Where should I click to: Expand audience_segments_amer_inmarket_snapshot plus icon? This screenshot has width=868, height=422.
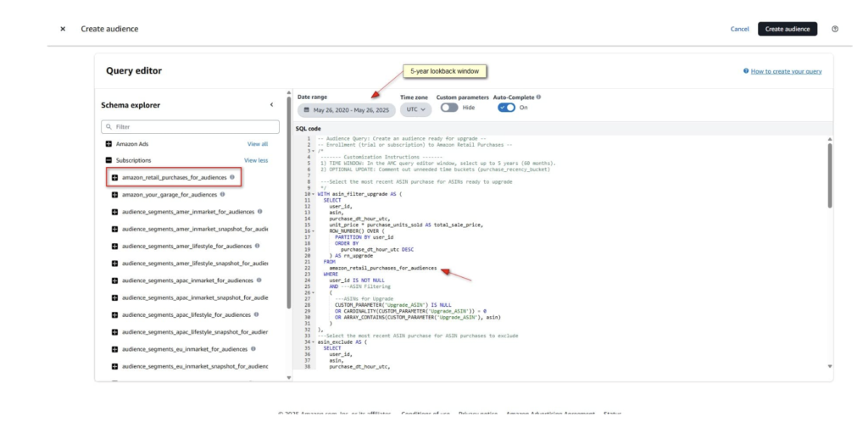coord(114,229)
